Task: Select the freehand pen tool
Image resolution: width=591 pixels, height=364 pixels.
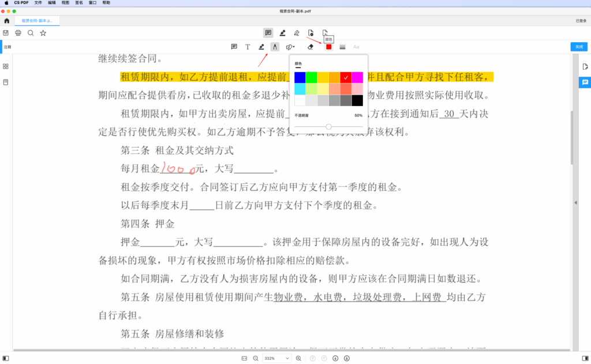Action: (x=275, y=47)
